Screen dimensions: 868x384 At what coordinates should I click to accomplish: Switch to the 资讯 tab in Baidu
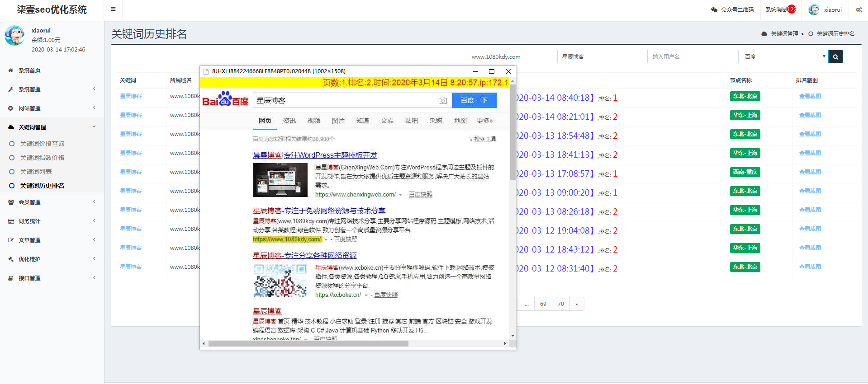pos(289,121)
